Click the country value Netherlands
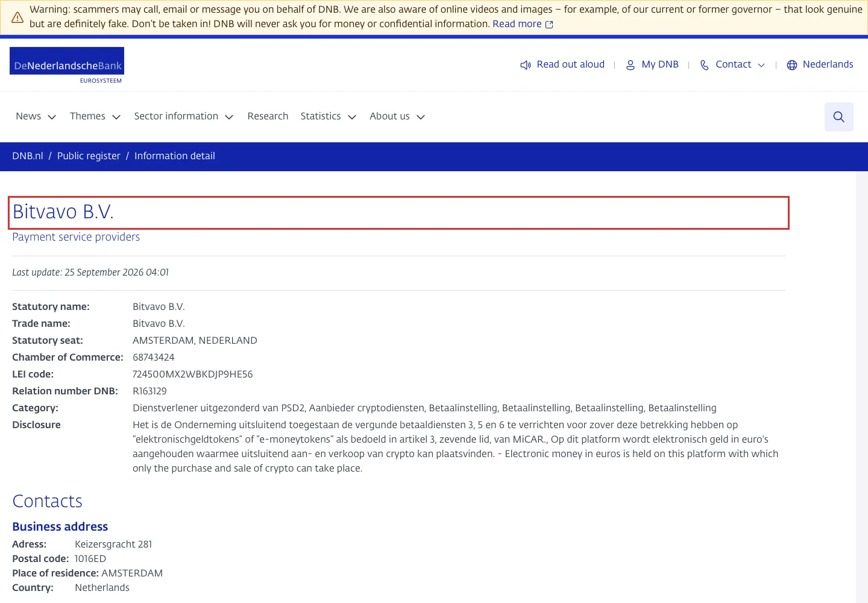Viewport: 868px width, 603px height. tap(102, 588)
